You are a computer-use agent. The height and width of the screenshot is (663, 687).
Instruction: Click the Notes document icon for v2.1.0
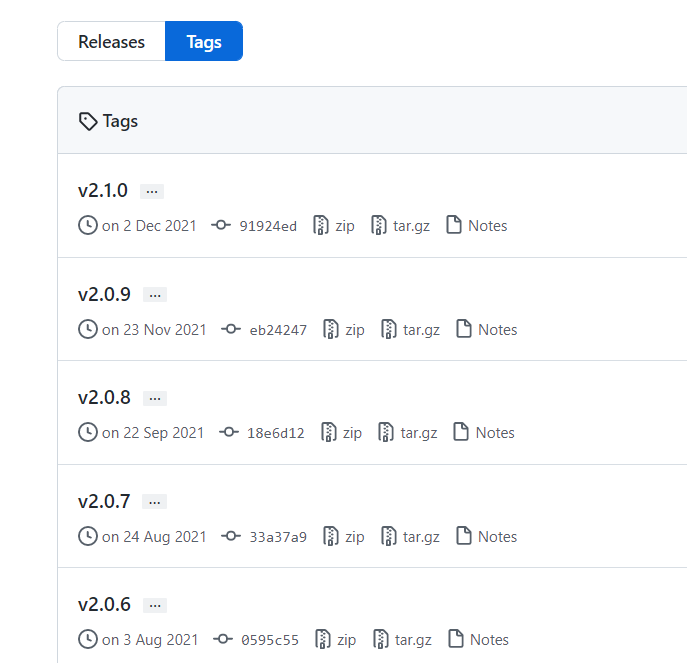[x=454, y=226]
